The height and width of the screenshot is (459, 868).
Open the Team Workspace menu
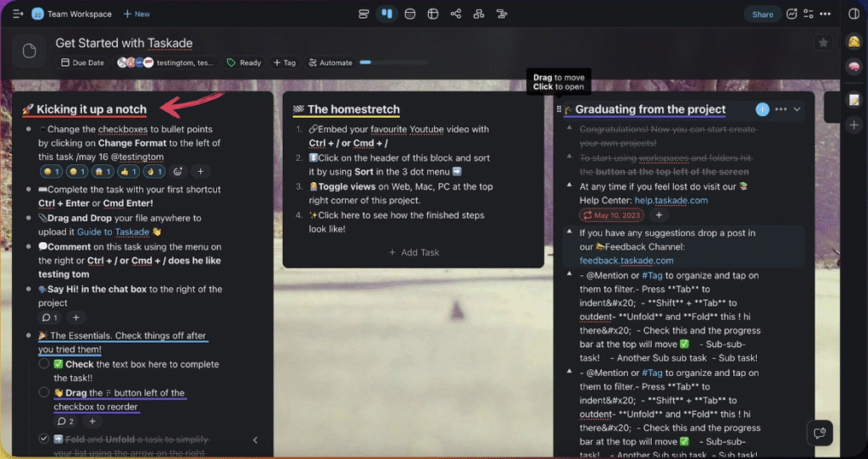coord(79,14)
